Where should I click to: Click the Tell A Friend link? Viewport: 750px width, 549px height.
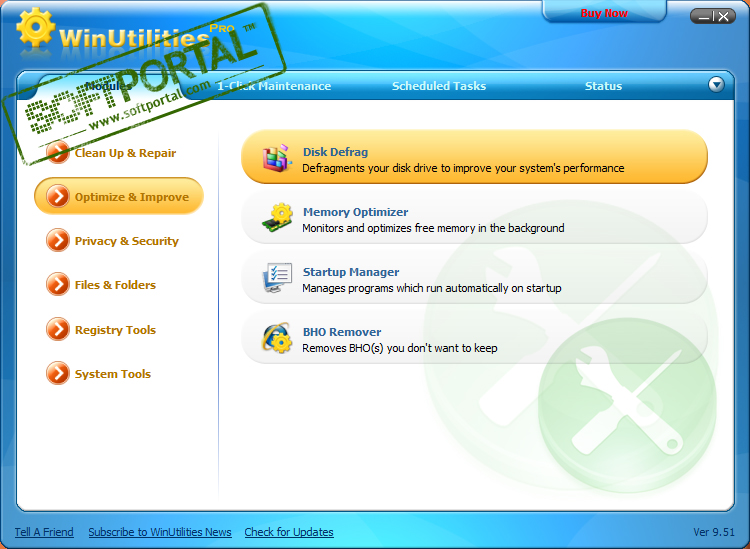point(44,532)
